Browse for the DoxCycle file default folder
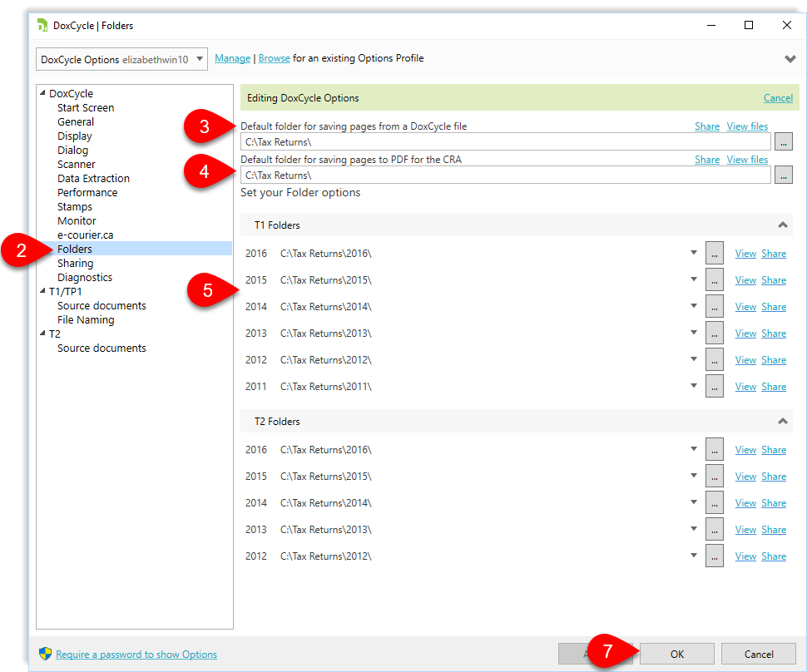The image size is (807, 672). 784,141
